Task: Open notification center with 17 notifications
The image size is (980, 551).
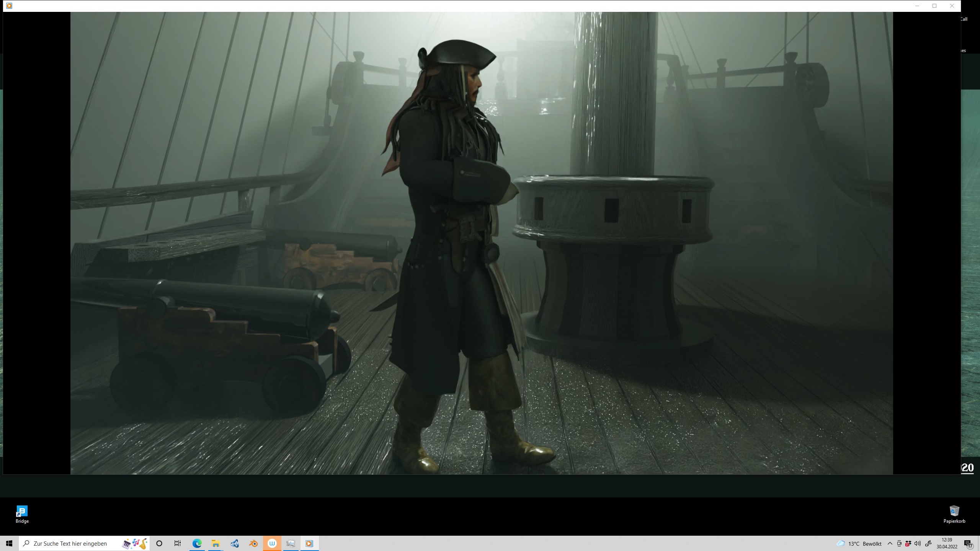Action: point(969,544)
